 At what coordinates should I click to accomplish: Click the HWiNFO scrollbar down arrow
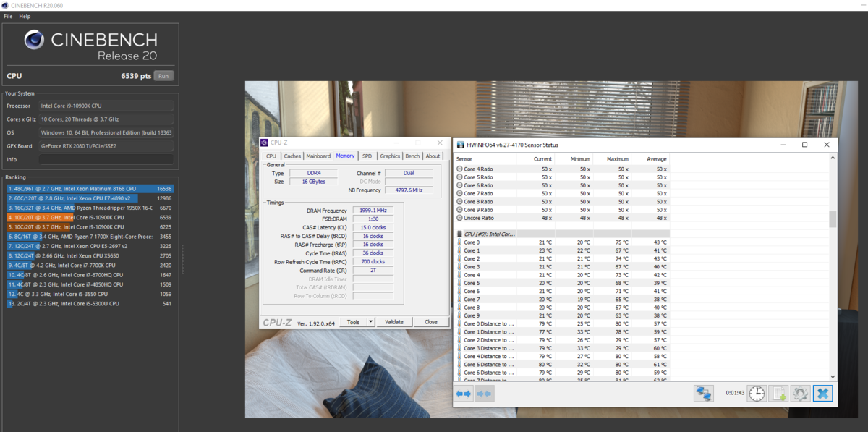pyautogui.click(x=833, y=377)
